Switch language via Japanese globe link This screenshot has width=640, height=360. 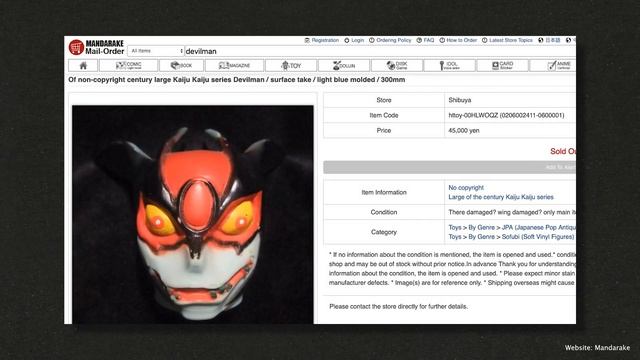[x=549, y=40]
